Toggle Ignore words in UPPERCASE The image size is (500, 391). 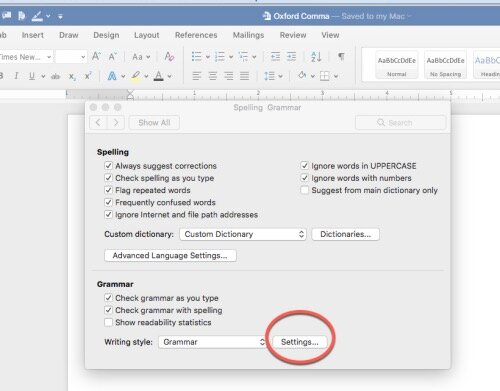pos(304,165)
